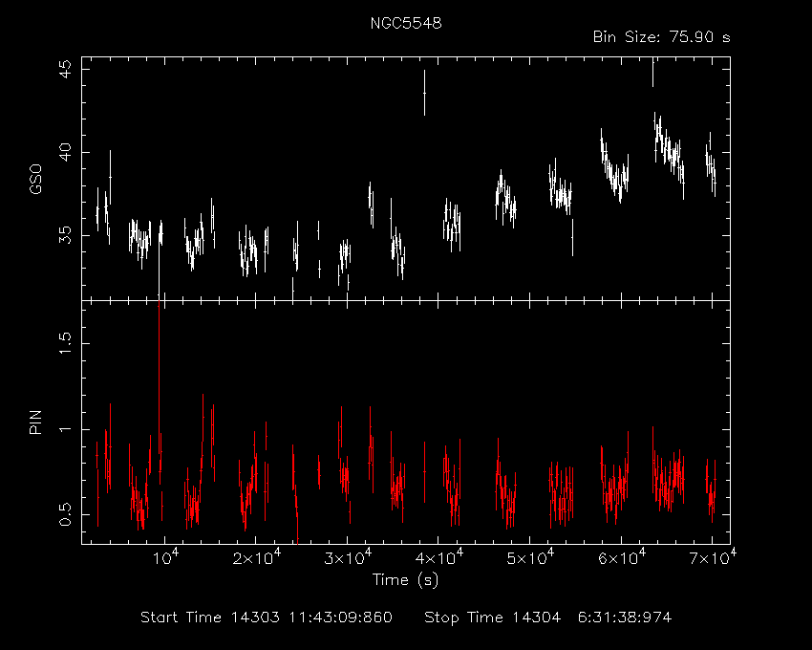The width and height of the screenshot is (812, 650).
Task: Click the 45 tick label on GSO axis
Action: pyautogui.click(x=65, y=70)
